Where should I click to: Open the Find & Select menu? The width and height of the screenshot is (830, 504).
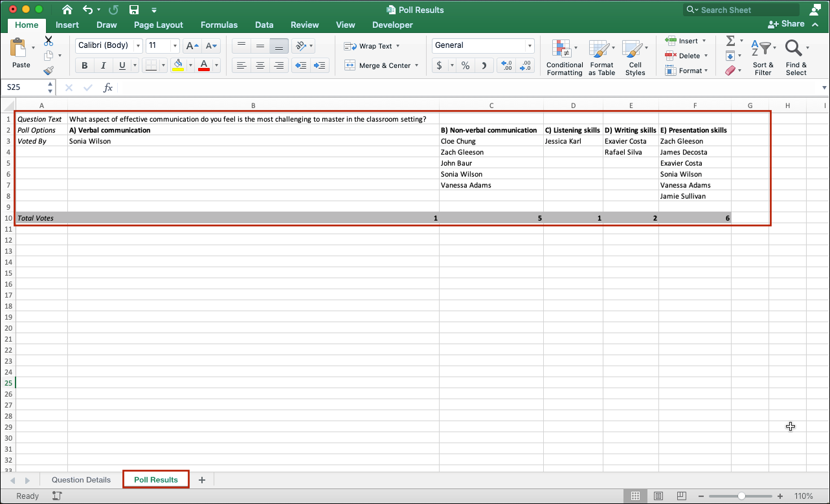796,58
